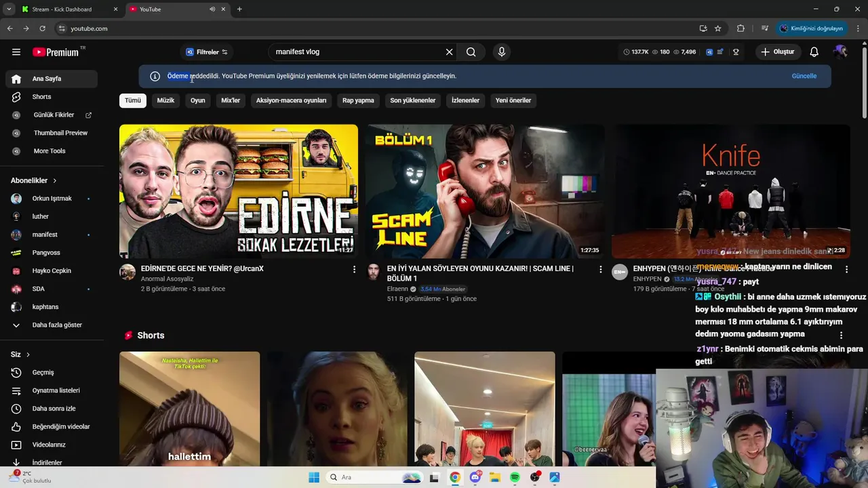Open Thumbnail Preview tool
Screen dimensions: 868x488
[x=52, y=133]
